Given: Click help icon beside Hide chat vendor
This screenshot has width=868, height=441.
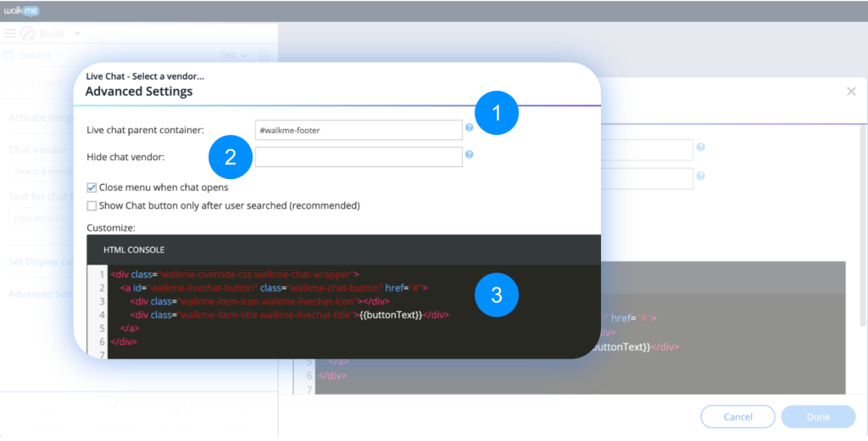Looking at the screenshot, I should 469,155.
